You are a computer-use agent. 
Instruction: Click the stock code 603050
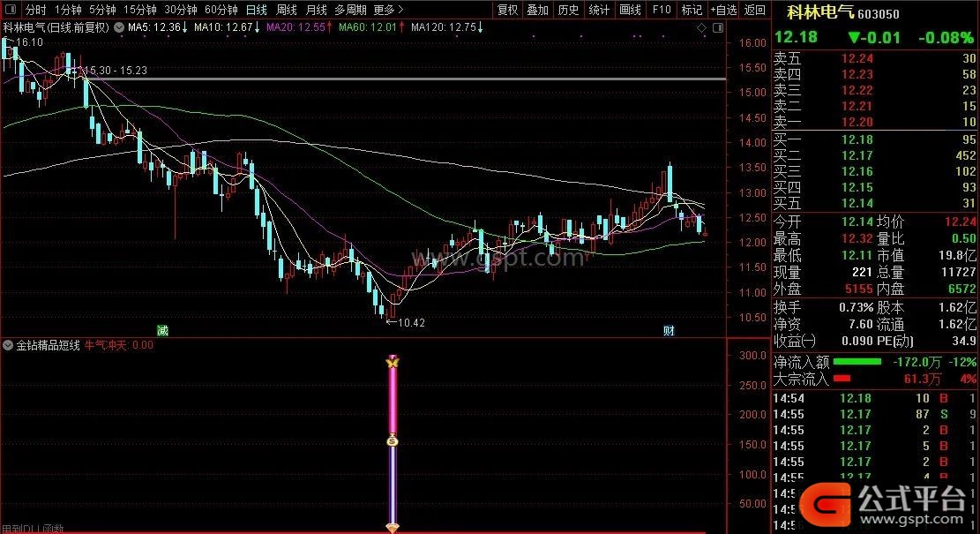(879, 14)
